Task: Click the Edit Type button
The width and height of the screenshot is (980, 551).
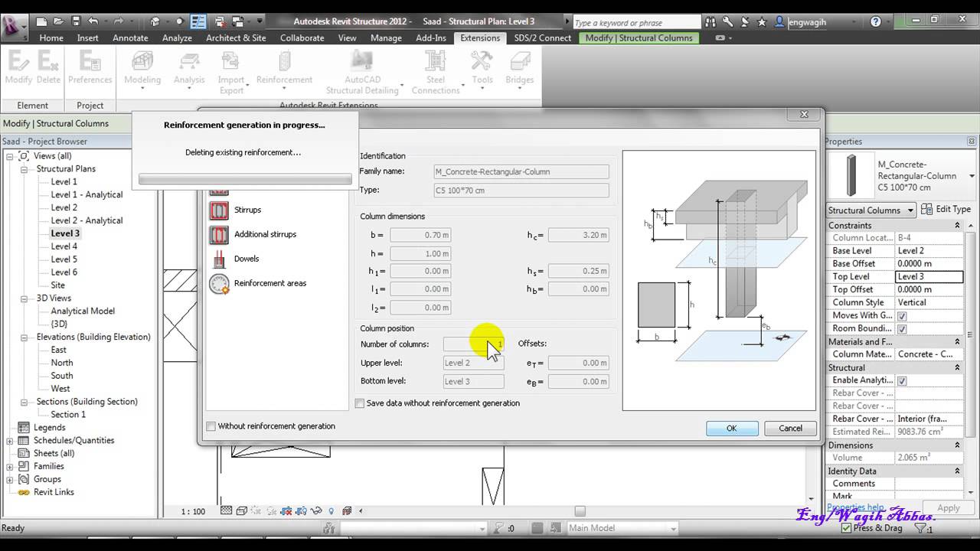Action: pyautogui.click(x=946, y=209)
